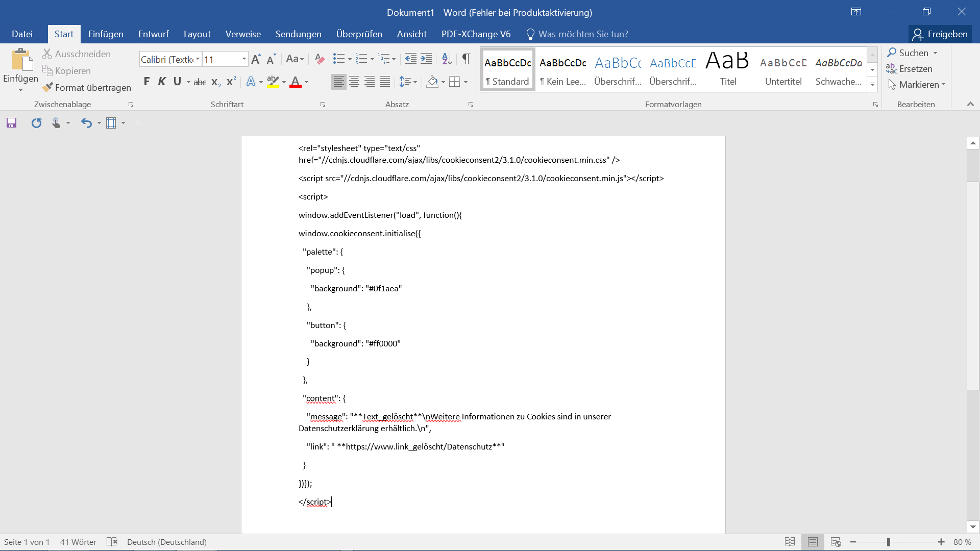Open the borders dropdown arrow
This screenshot has width=980, height=551.
click(466, 82)
